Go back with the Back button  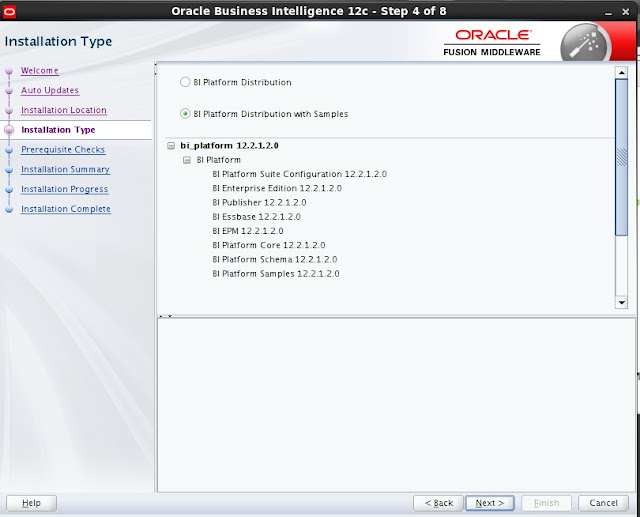pos(438,503)
